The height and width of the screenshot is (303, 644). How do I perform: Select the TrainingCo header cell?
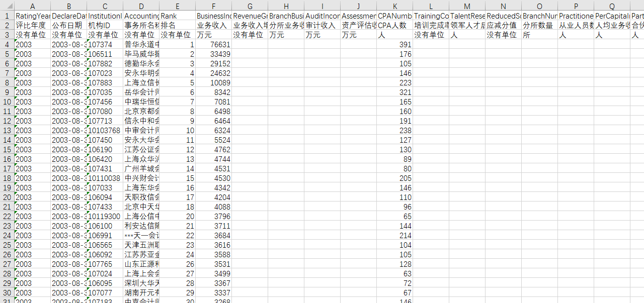(x=431, y=16)
